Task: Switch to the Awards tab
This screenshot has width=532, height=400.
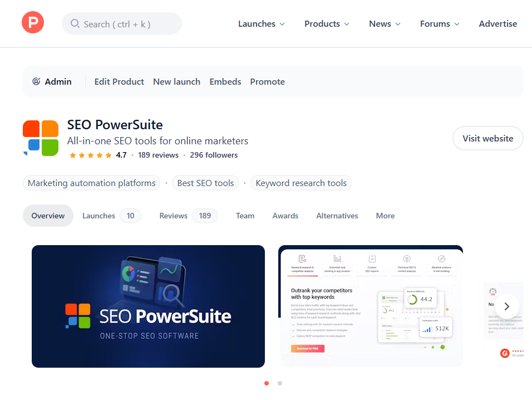Action: (x=285, y=216)
